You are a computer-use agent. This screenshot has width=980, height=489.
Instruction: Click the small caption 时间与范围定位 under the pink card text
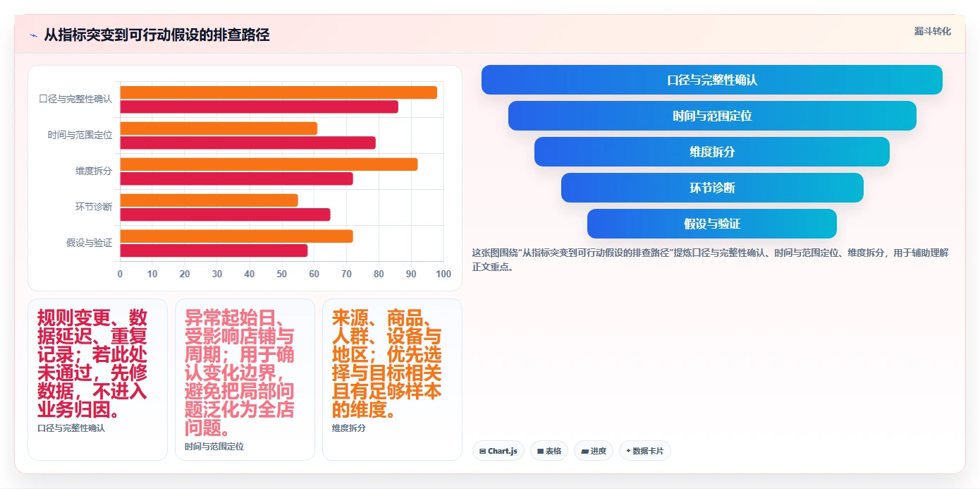[x=214, y=447]
